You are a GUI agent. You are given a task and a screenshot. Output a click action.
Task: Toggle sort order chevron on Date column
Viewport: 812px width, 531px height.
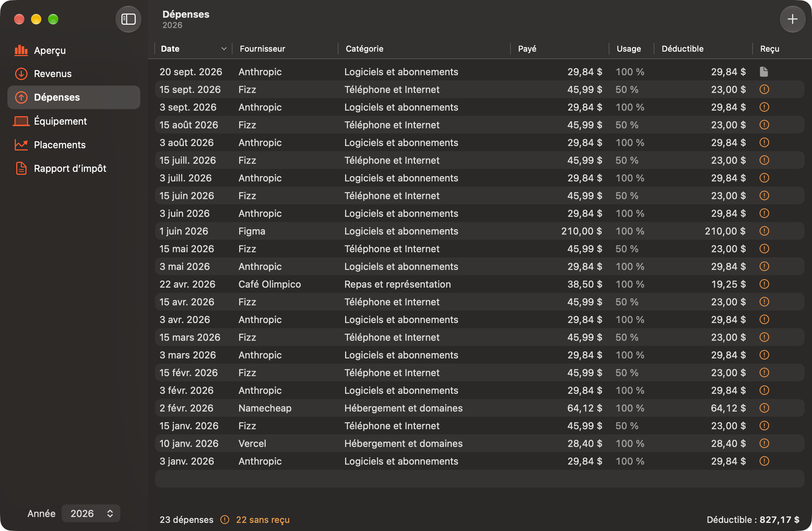(224, 49)
